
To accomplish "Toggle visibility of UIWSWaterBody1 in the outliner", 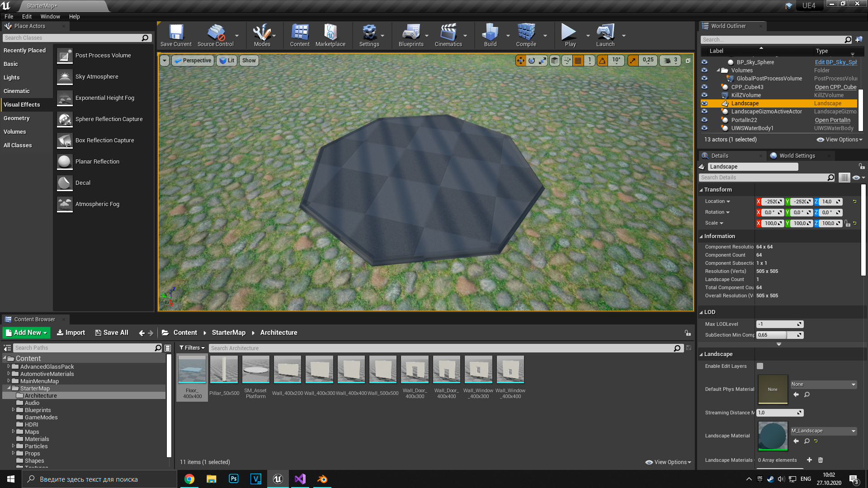I will pyautogui.click(x=704, y=128).
